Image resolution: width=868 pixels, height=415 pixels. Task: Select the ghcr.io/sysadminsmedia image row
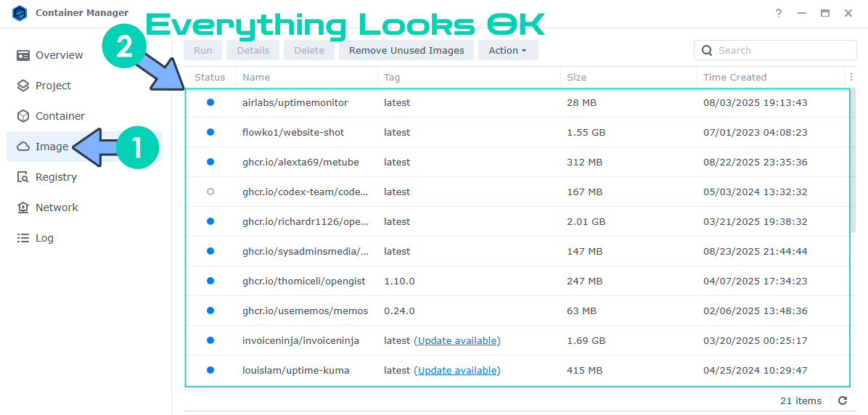[x=517, y=251]
